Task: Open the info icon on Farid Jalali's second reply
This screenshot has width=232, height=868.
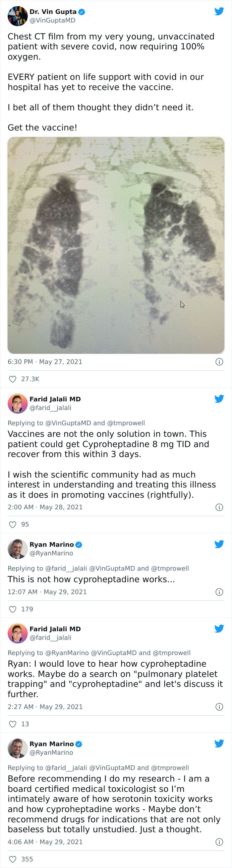Action: coord(219,707)
